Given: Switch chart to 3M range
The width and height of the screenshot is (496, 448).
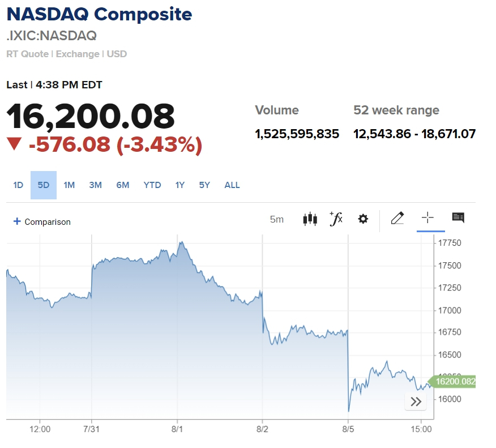Looking at the screenshot, I should (95, 185).
